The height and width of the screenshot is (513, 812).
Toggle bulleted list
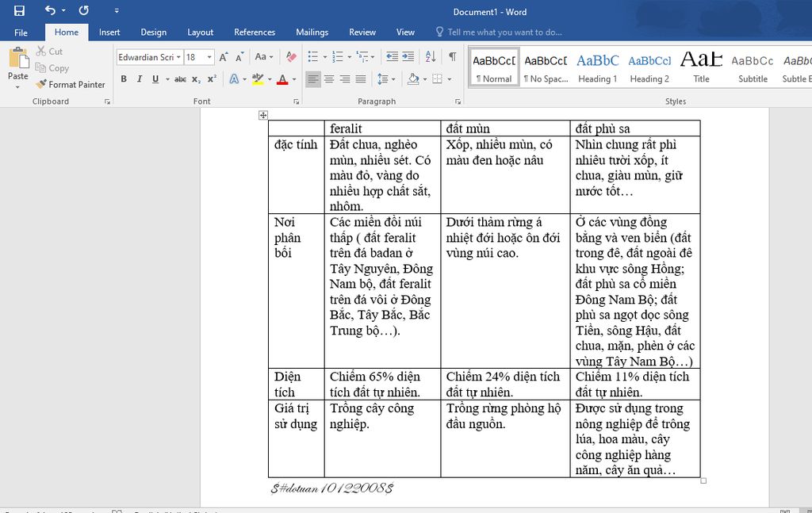click(x=312, y=56)
